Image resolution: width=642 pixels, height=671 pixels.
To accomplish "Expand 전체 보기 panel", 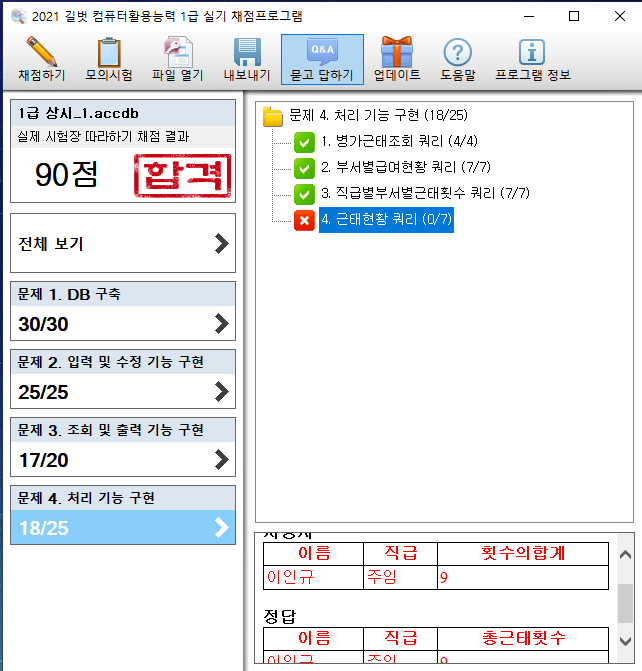I will pyautogui.click(x=123, y=243).
